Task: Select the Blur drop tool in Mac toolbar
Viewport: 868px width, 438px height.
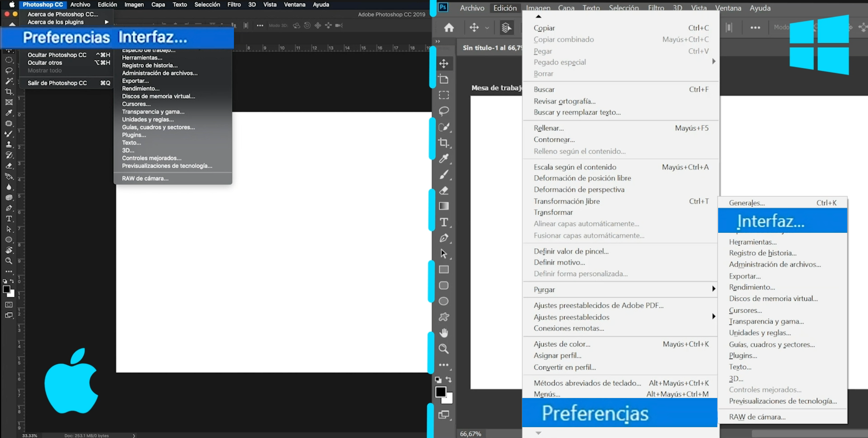Action: tap(9, 187)
